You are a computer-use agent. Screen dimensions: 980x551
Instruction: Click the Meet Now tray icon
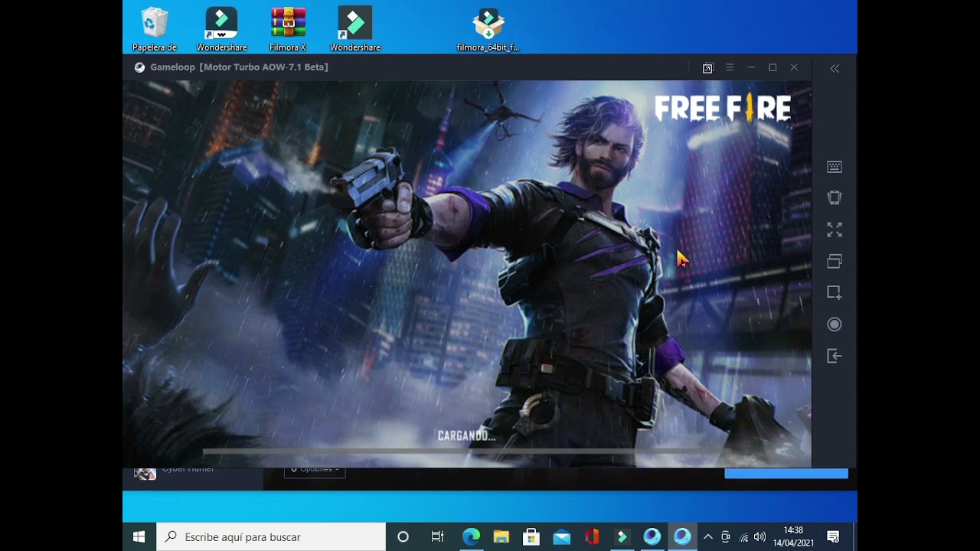pos(726,537)
